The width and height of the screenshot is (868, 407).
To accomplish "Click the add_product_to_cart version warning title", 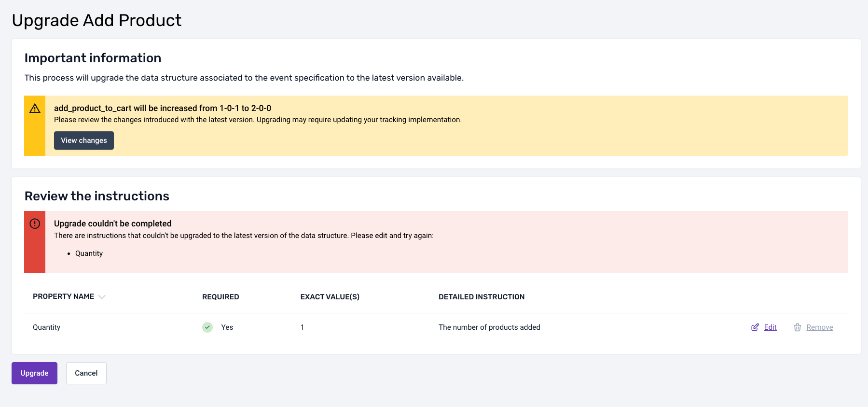I will (163, 108).
